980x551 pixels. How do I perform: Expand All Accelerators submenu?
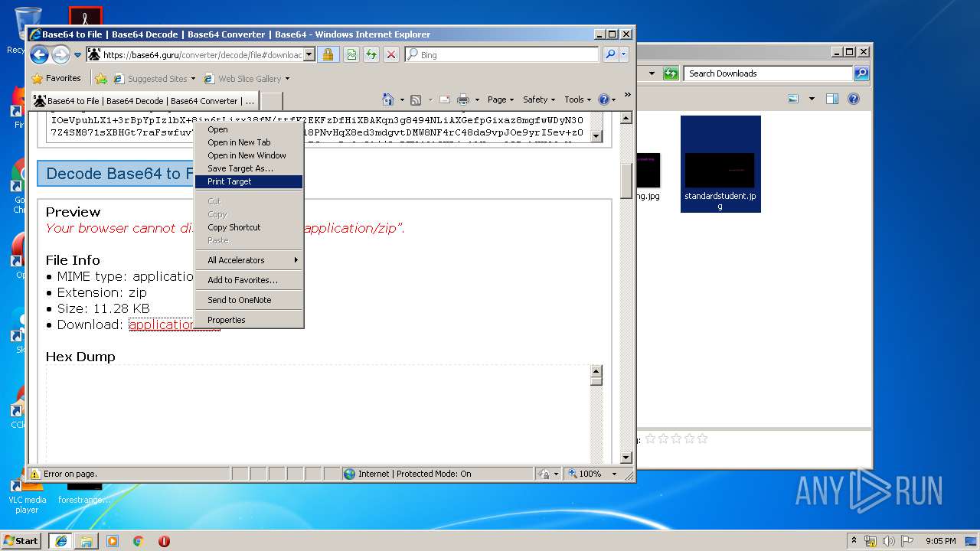249,260
